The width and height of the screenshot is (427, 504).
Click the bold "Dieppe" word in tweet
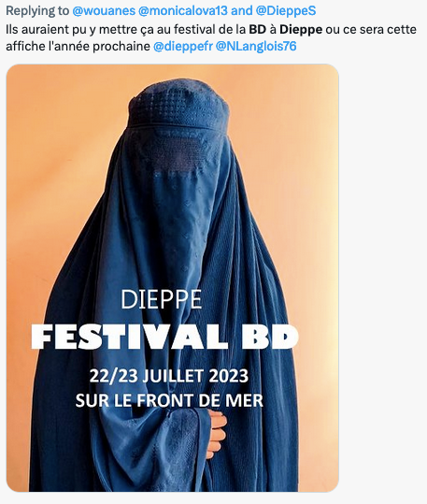pyautogui.click(x=301, y=29)
